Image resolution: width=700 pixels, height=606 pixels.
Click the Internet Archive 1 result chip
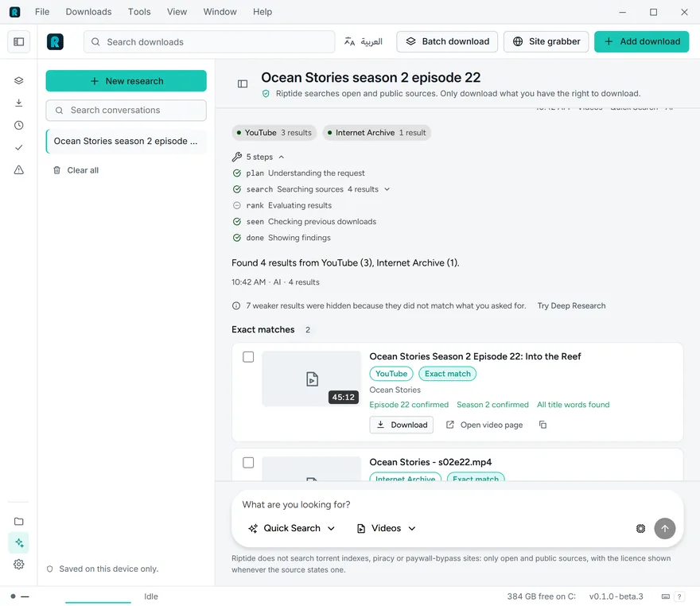tap(376, 133)
